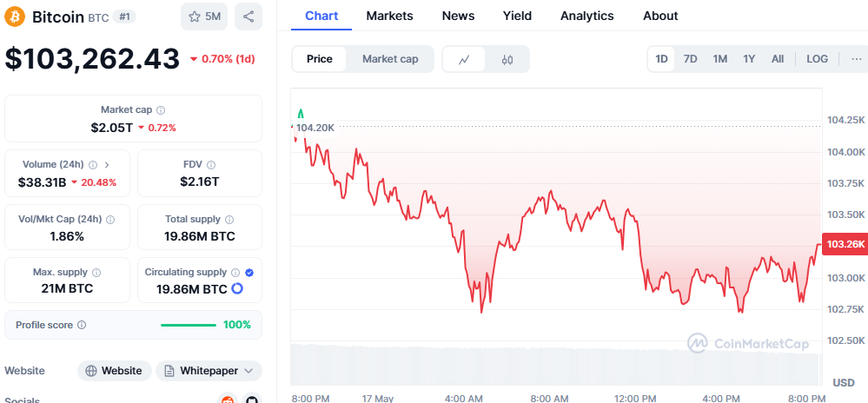This screenshot has width=868, height=403.
Task: Add Bitcoin to watchlist via star button
Action: tap(204, 17)
